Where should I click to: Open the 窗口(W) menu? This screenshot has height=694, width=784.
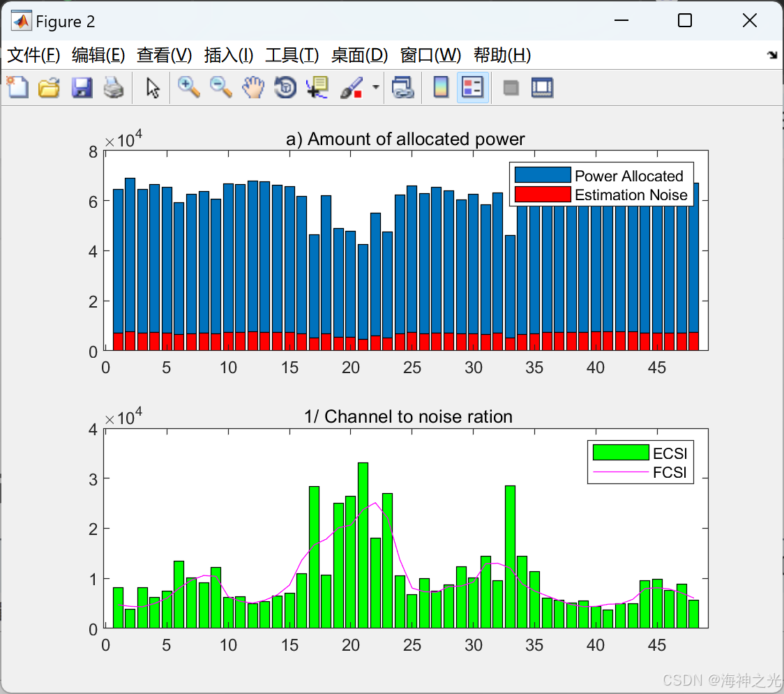[430, 55]
